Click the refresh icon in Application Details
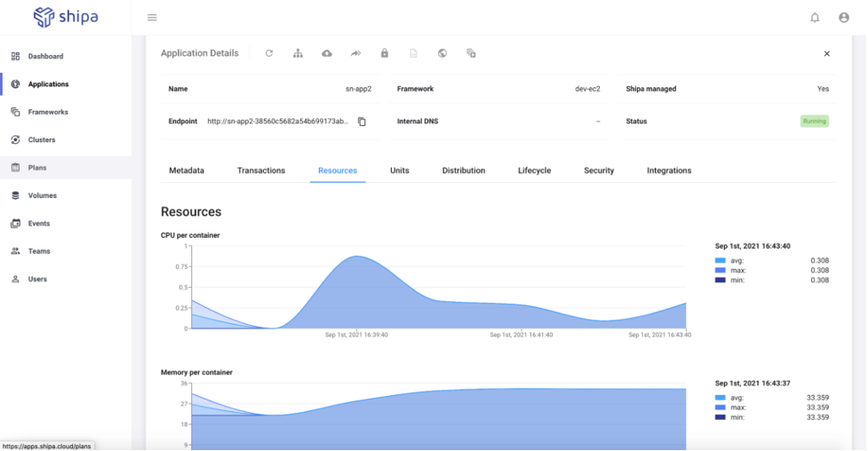Screen dimensions: 868x451 [269, 53]
